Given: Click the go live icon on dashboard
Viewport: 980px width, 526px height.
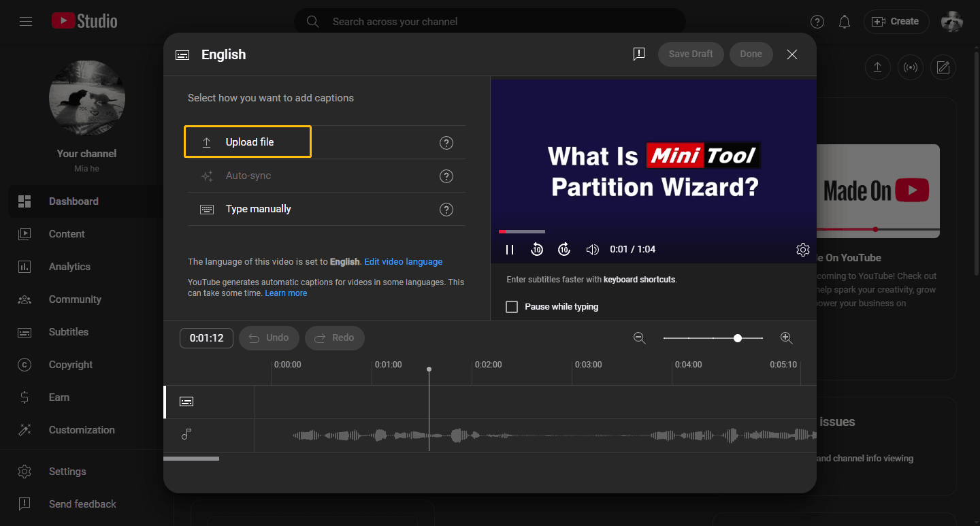Looking at the screenshot, I should [911, 67].
